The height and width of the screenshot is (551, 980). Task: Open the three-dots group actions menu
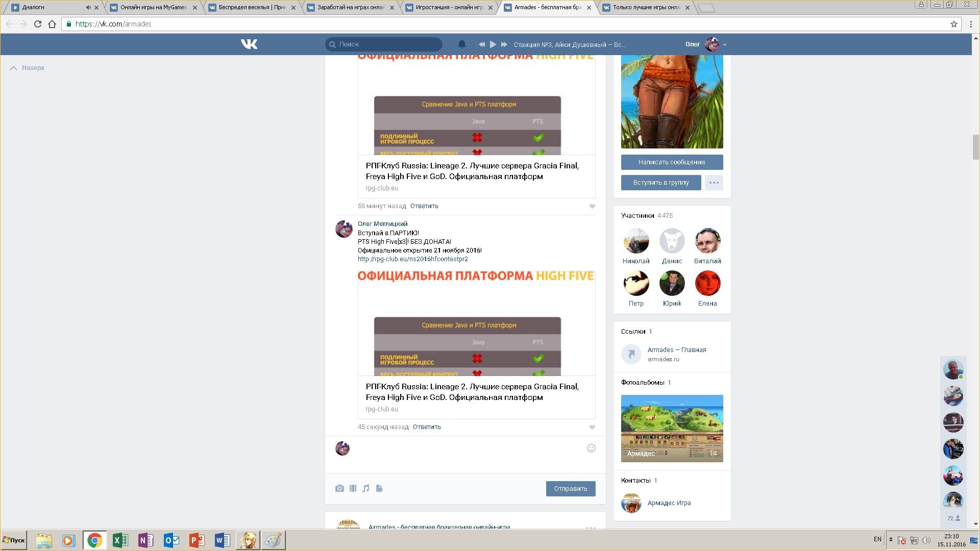coord(714,183)
